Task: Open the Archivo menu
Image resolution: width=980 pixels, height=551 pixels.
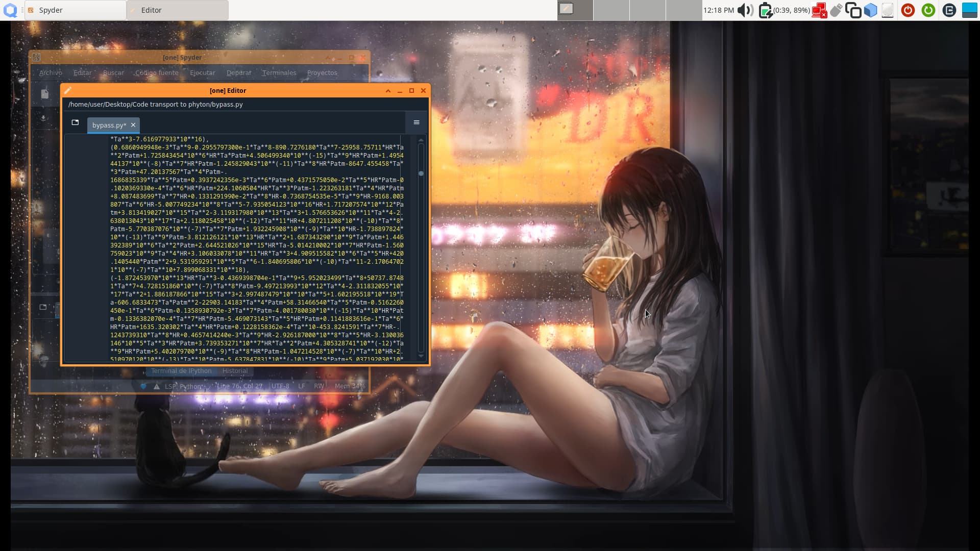Action: (51, 73)
